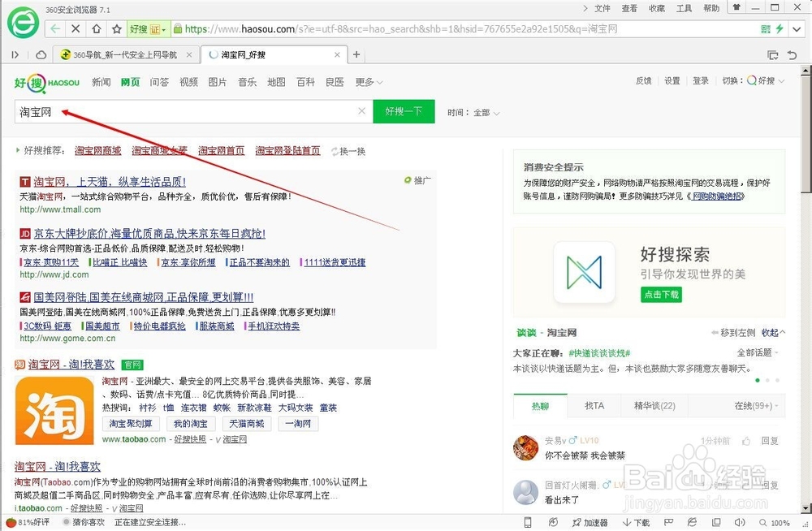Switch to the 360导航 tab
812x531 pixels.
[125, 54]
